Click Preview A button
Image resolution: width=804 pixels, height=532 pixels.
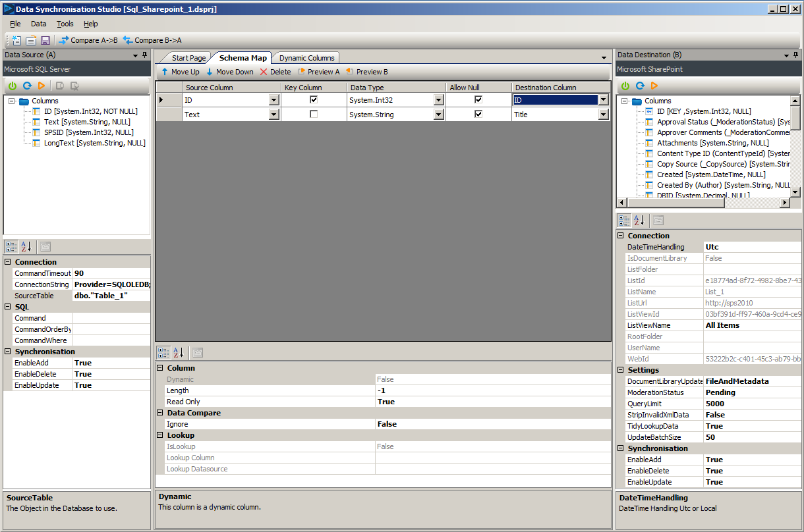pyautogui.click(x=318, y=72)
